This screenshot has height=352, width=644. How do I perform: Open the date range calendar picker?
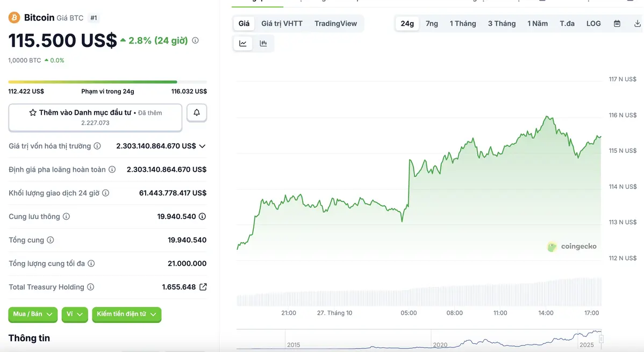[x=617, y=23]
